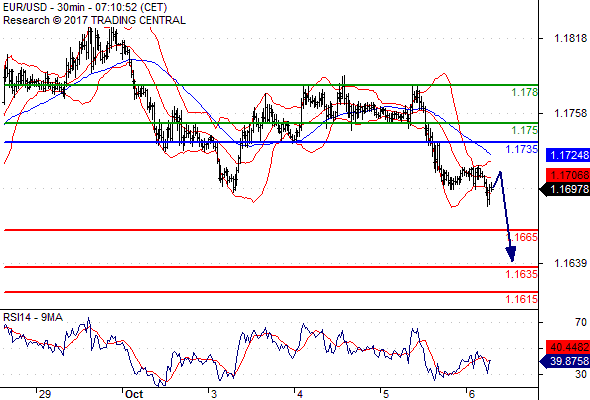590x400 pixels.
Task: Click the RSI 70 level label
Action: coord(581,322)
